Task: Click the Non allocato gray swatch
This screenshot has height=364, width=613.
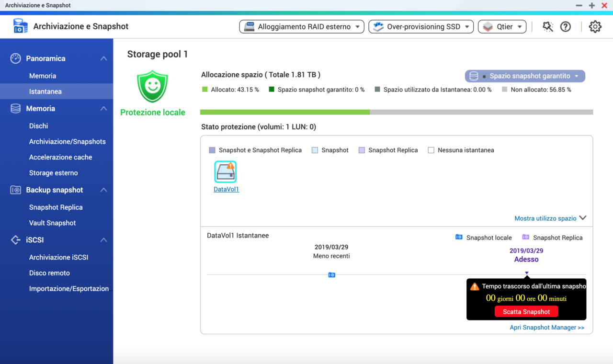Action: click(x=505, y=90)
